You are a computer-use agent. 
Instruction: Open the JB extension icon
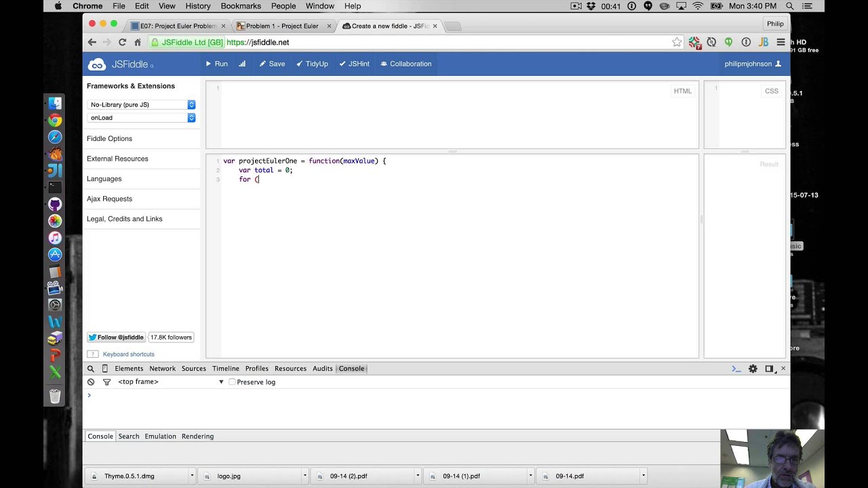click(764, 42)
